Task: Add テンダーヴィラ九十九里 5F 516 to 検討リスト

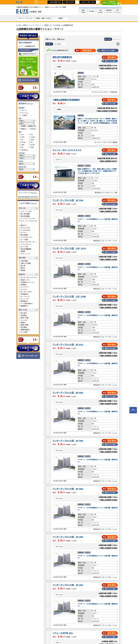Action: click(x=110, y=204)
